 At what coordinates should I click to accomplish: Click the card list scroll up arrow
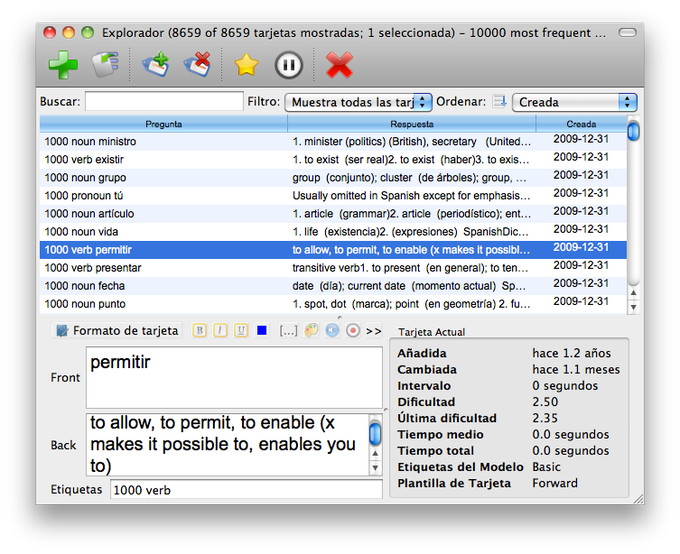(633, 293)
